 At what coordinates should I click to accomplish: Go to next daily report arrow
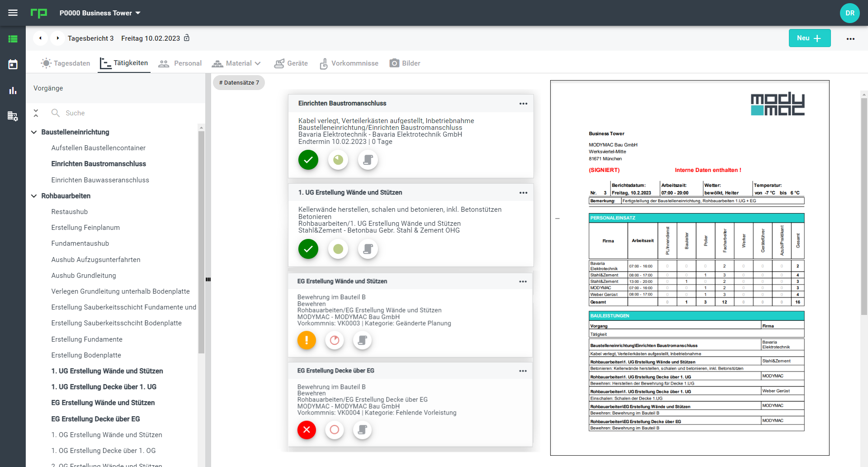pyautogui.click(x=57, y=38)
